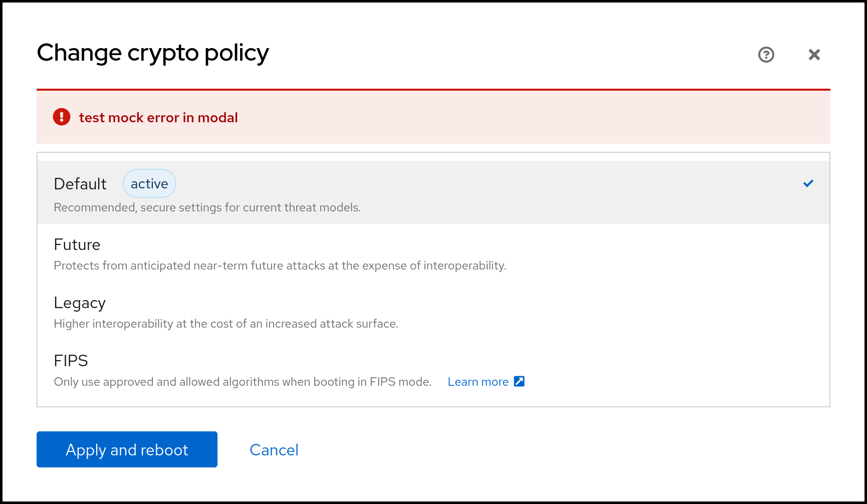This screenshot has width=867, height=504.
Task: Click the red error alert banner area
Action: click(434, 117)
